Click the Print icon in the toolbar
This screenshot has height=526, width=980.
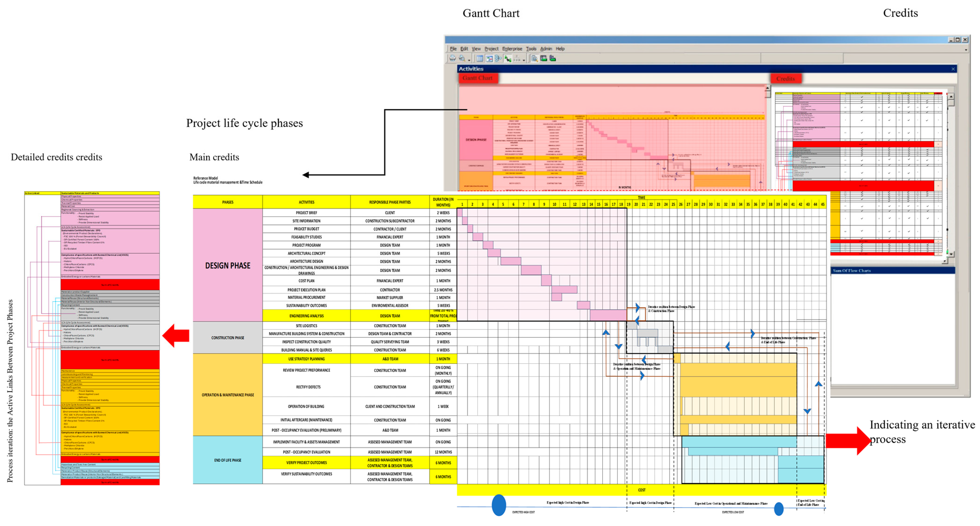tap(453, 58)
